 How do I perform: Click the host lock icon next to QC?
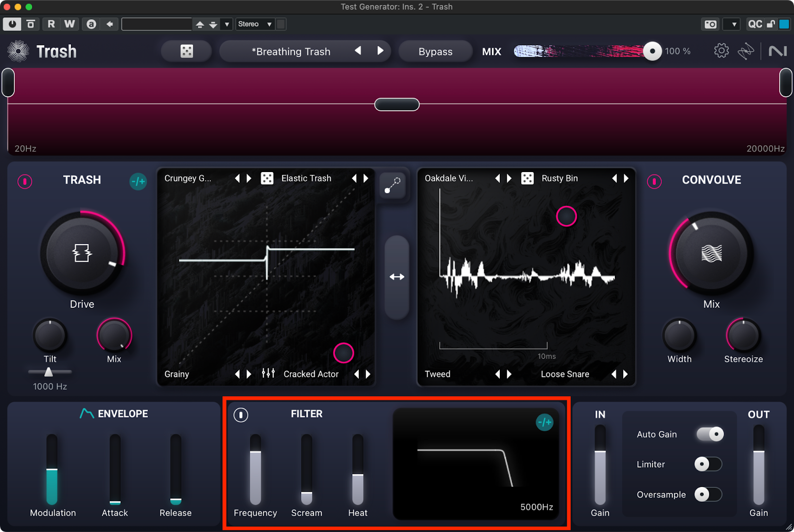(x=771, y=24)
